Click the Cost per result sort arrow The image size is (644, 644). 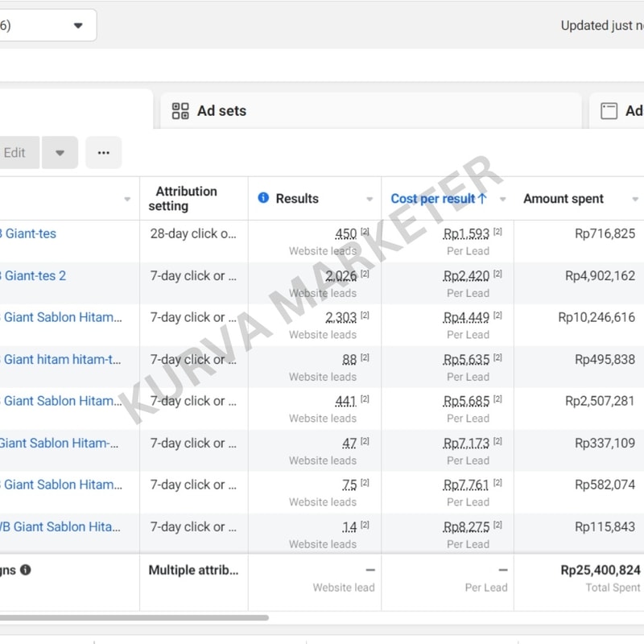[482, 198]
